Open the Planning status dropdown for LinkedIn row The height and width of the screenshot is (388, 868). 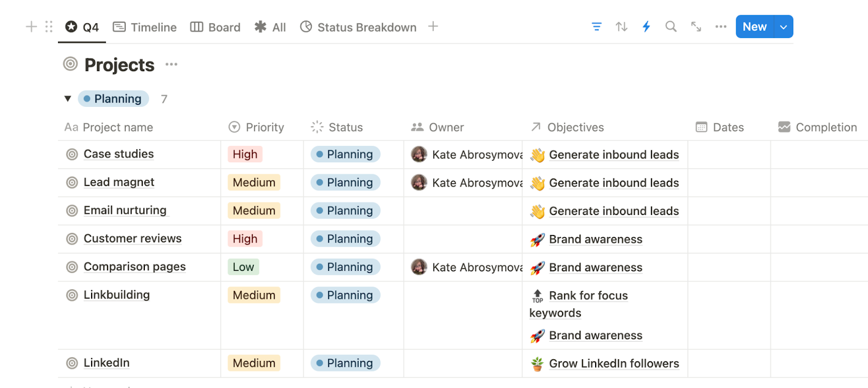point(345,363)
